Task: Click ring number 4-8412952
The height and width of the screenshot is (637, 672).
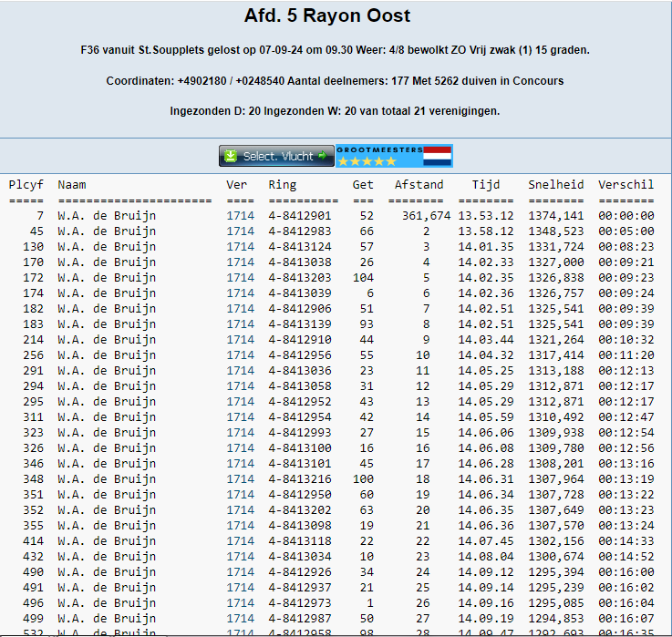Action: [300, 402]
